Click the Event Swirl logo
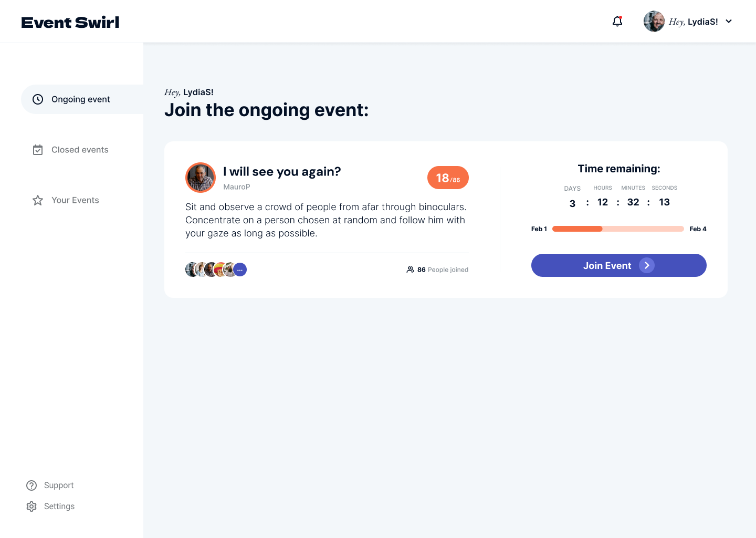The width and height of the screenshot is (756, 538). [x=70, y=22]
